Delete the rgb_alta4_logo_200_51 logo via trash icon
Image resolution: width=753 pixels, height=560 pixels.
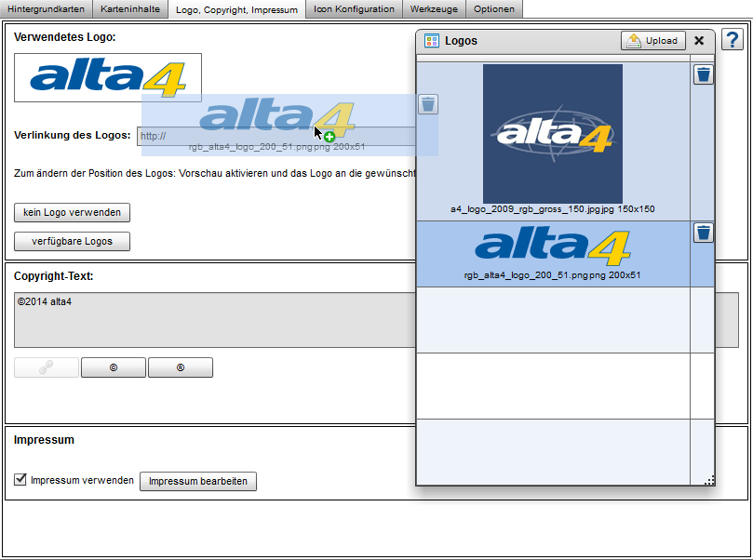point(703,233)
